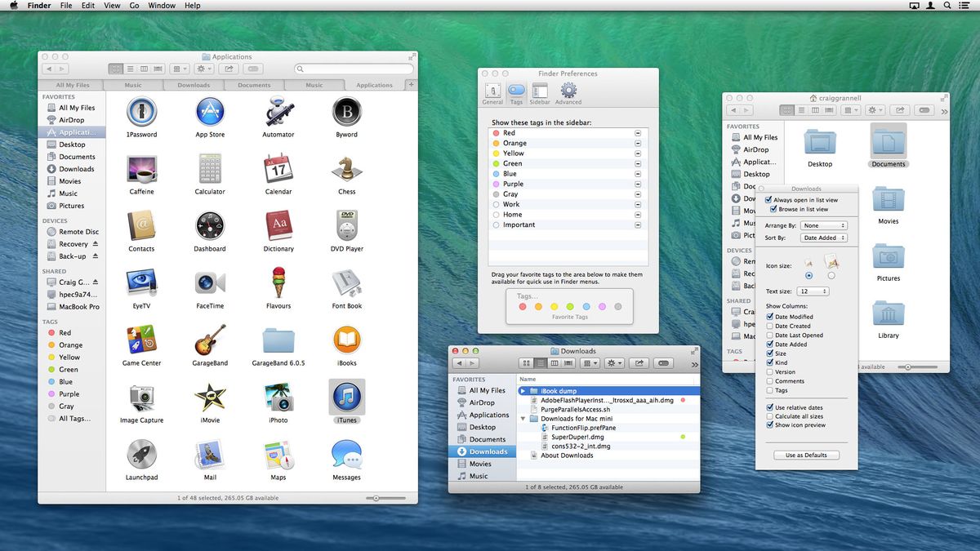Select the FaceTime application icon
Image resolution: width=980 pixels, height=551 pixels.
click(210, 284)
